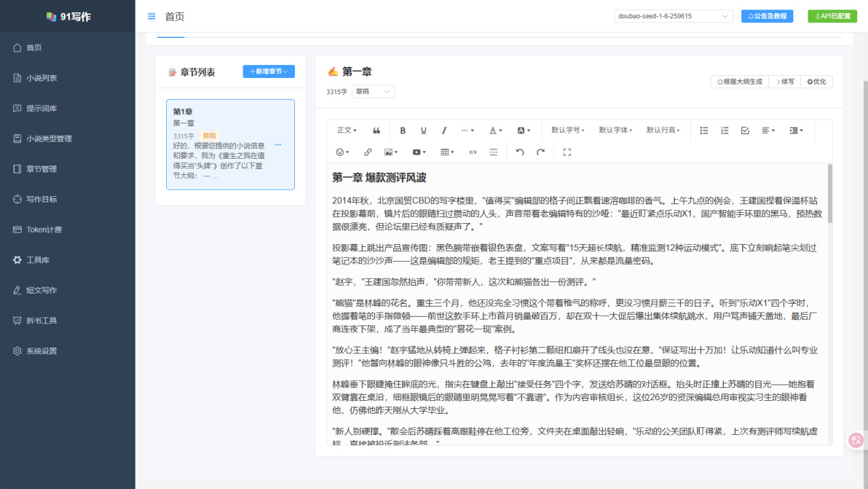The height and width of the screenshot is (489, 868).
Task: Apply bold formatting in the editor
Action: [403, 130]
